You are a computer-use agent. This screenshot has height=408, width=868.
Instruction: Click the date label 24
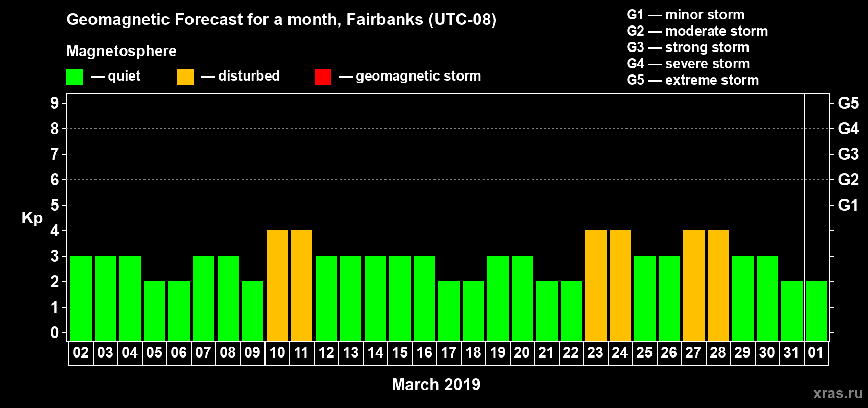[x=620, y=352]
